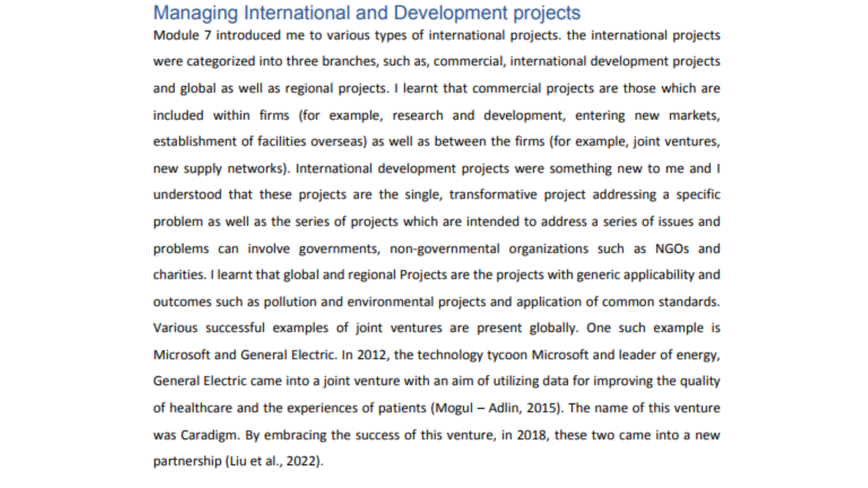Click the phrase "non-governmental"
Screen dimensions: 868x488
click(x=444, y=249)
